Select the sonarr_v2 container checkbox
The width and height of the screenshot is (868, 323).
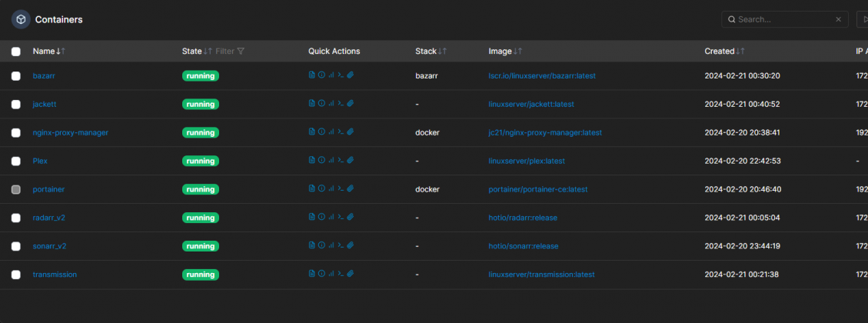click(x=16, y=246)
